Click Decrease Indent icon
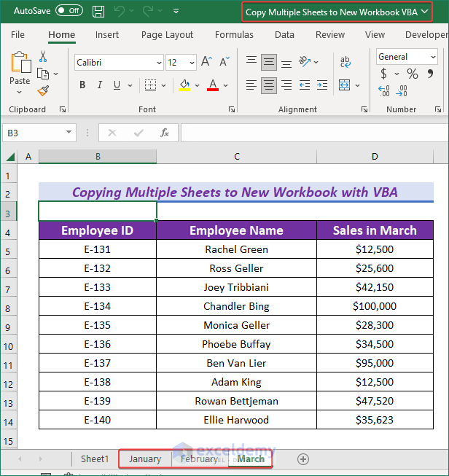This screenshot has width=449, height=476. (305, 85)
